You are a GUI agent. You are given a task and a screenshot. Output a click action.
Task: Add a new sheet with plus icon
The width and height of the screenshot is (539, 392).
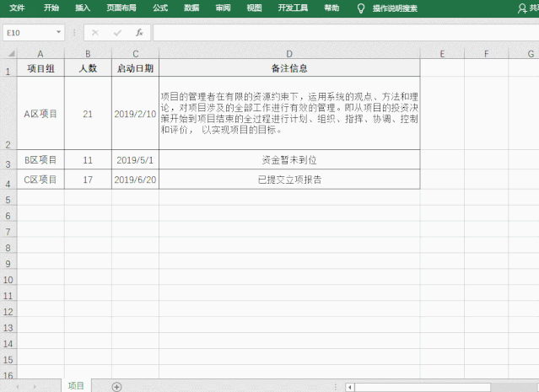click(116, 386)
